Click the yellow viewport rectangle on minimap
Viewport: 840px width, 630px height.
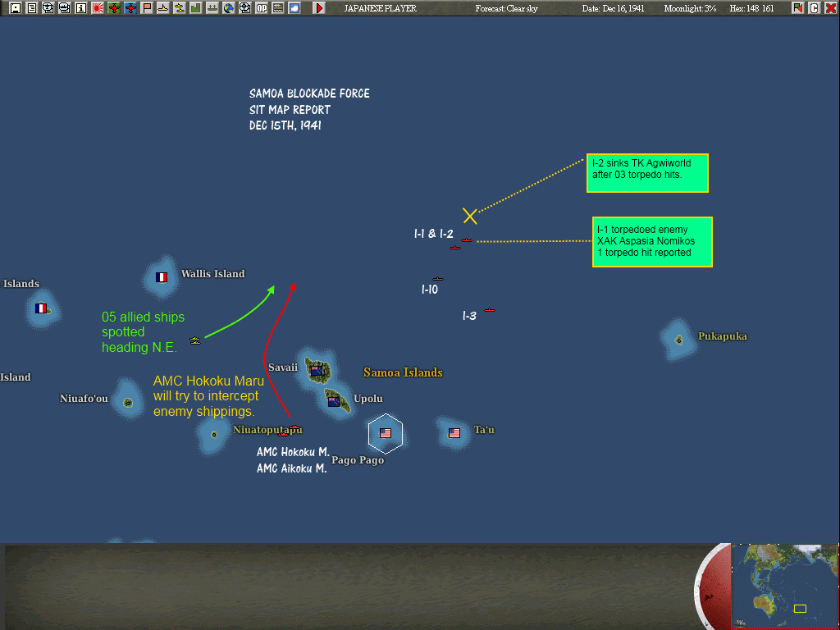800,609
